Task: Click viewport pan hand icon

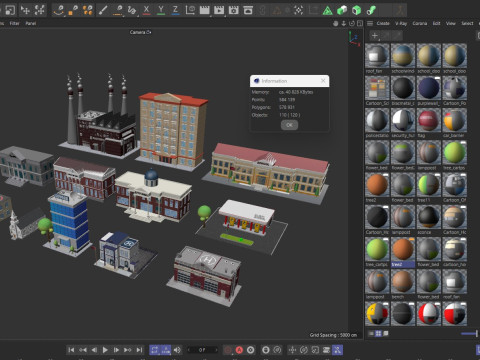Action: [x=336, y=23]
